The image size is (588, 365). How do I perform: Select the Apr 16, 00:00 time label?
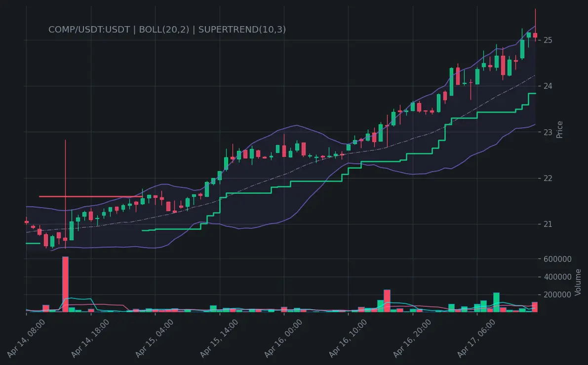(284, 339)
